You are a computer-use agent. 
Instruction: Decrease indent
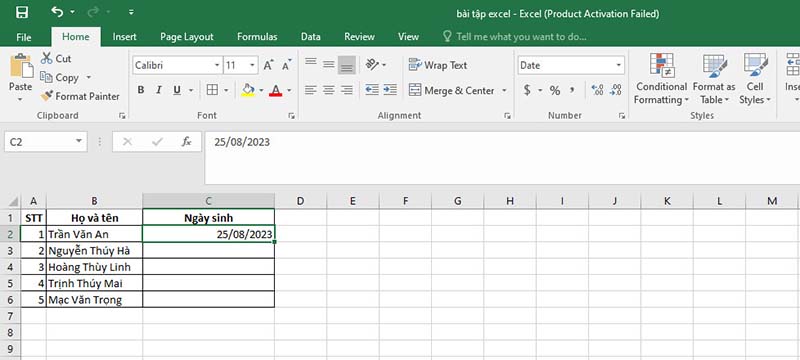(x=372, y=90)
